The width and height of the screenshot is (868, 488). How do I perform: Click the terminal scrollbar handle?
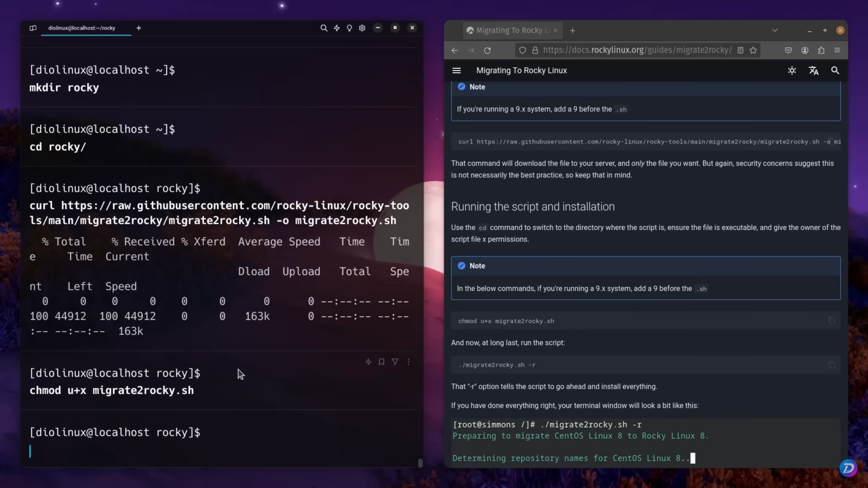point(420,463)
